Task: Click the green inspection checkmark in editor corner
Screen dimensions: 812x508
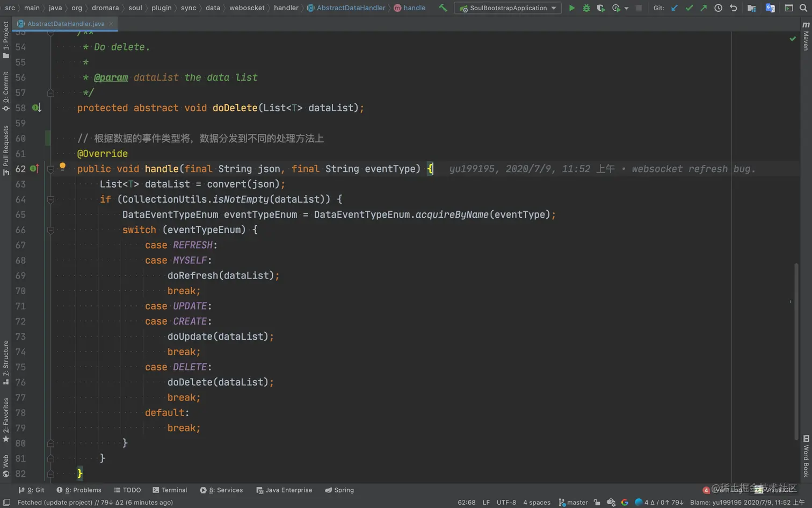Action: click(x=793, y=39)
